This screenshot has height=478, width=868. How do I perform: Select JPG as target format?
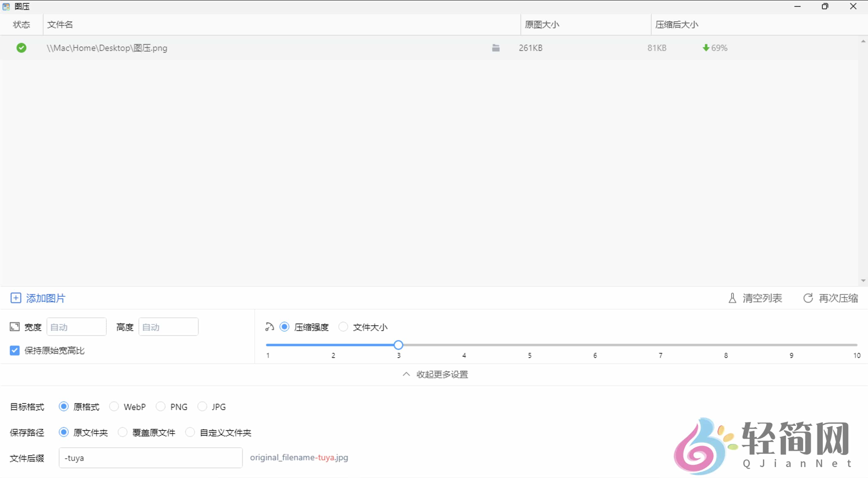(202, 406)
